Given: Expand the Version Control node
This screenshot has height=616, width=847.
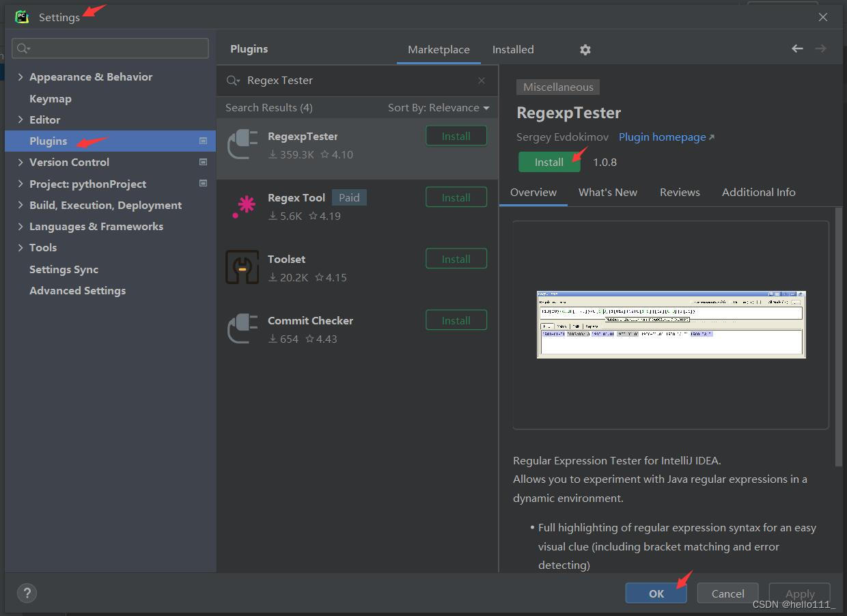Looking at the screenshot, I should click(x=20, y=162).
